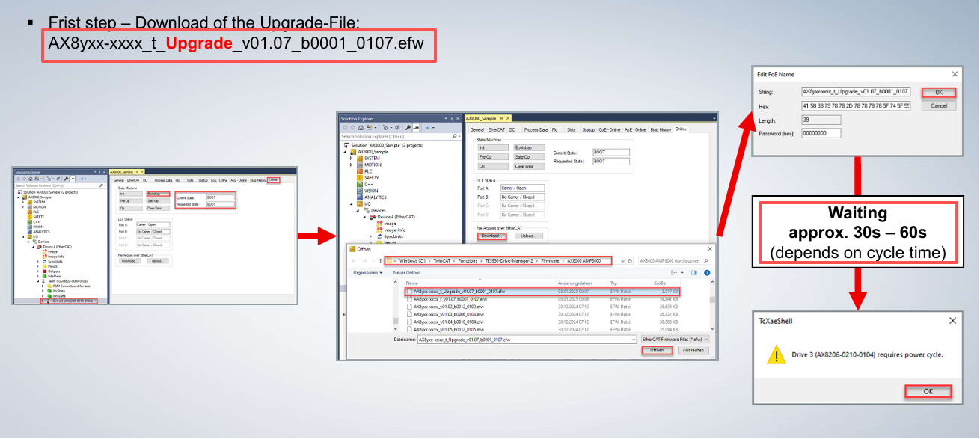Viewport: 980px width, 439px height.
Task: Click the SAFETY node icon in the middle tree
Action: 360,177
